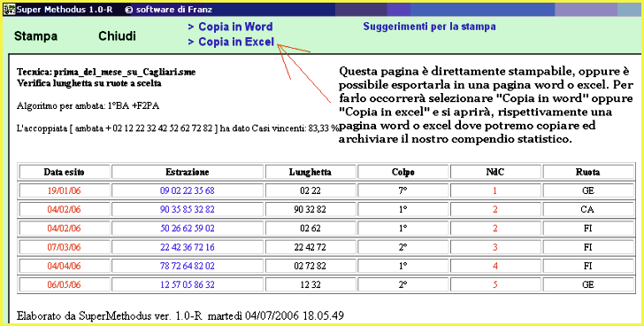Select the date 07/03/06
Image resolution: width=644 pixels, height=326 pixels.
(64, 247)
